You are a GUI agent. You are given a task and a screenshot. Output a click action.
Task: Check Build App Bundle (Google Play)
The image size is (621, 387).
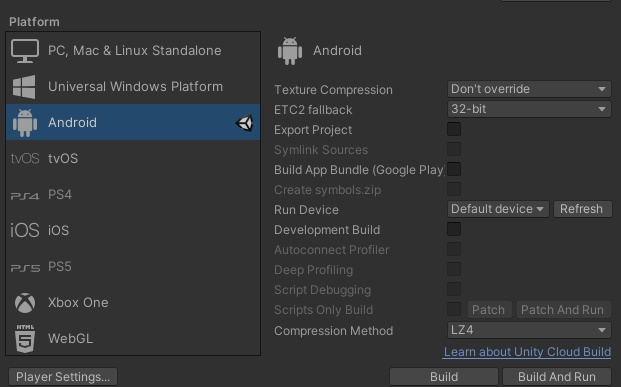coord(454,169)
